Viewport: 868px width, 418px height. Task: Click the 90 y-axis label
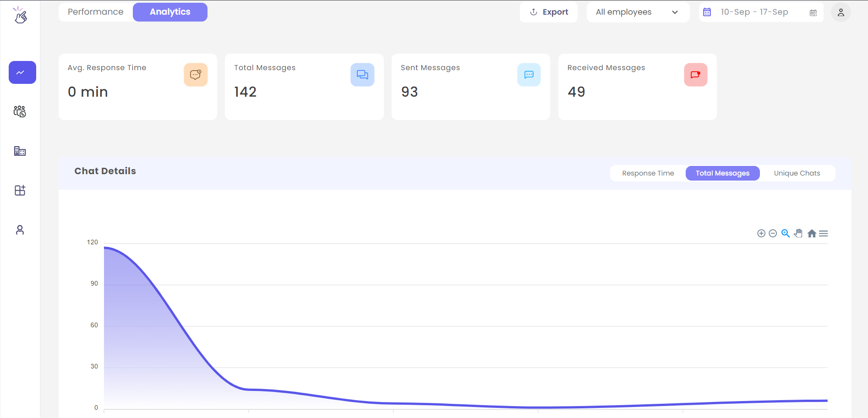94,283
